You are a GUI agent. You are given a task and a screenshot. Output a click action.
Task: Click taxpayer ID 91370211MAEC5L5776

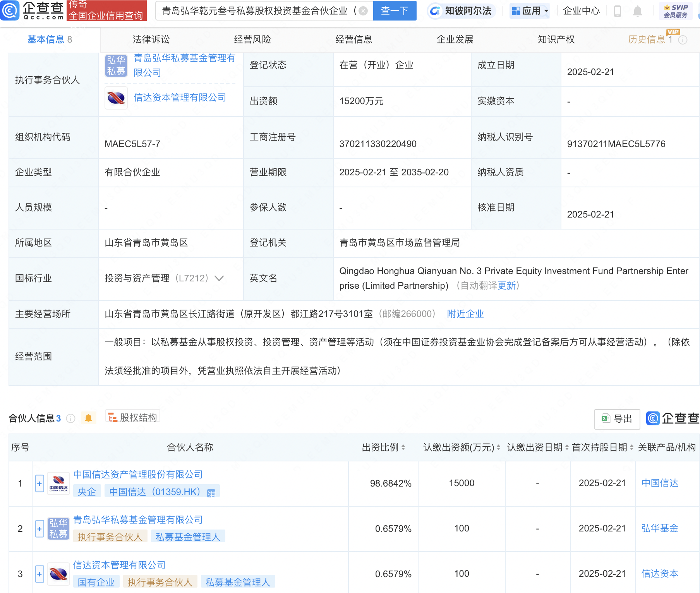(616, 144)
